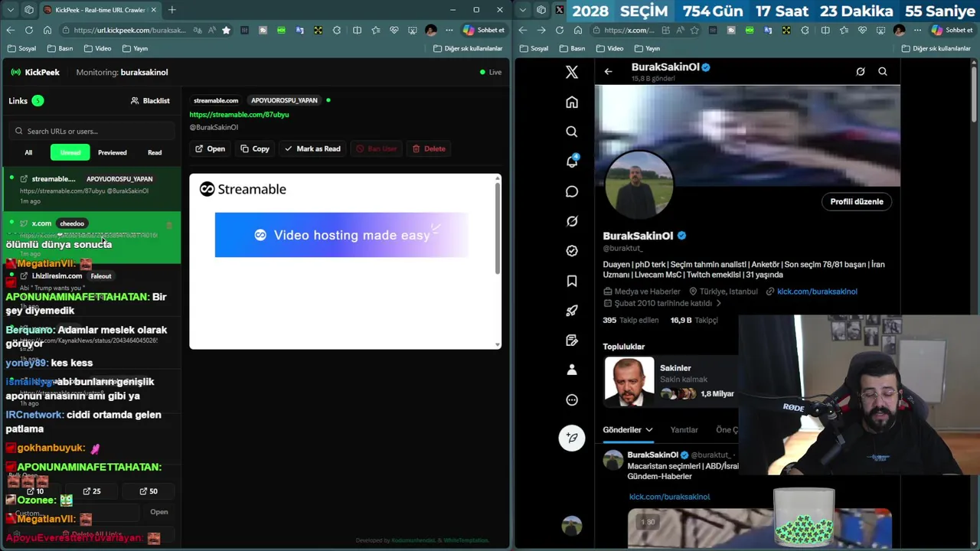Open the More circle icon in X sidebar
This screenshot has height=551, width=980.
point(571,399)
